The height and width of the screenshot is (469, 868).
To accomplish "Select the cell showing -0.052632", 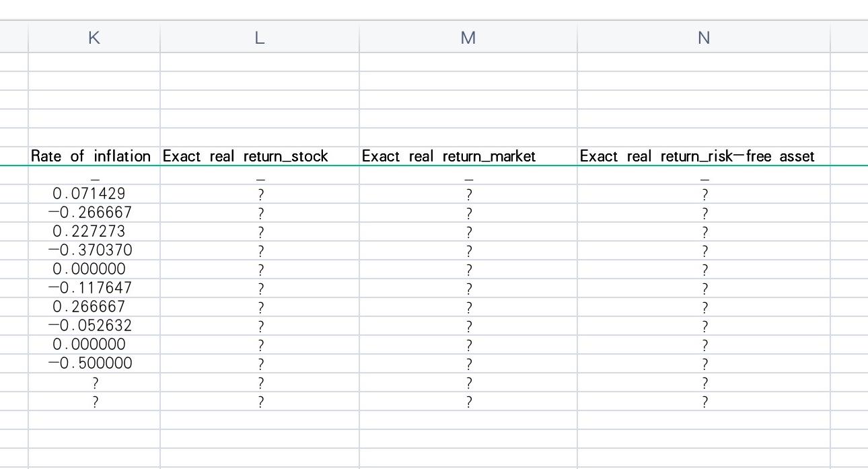I will tap(94, 325).
